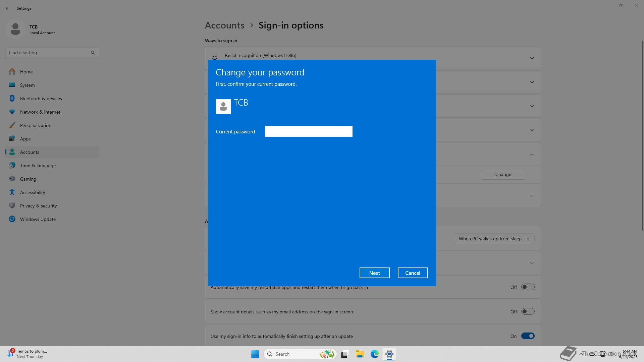Collapse the expanded Password section chevron

(532, 155)
